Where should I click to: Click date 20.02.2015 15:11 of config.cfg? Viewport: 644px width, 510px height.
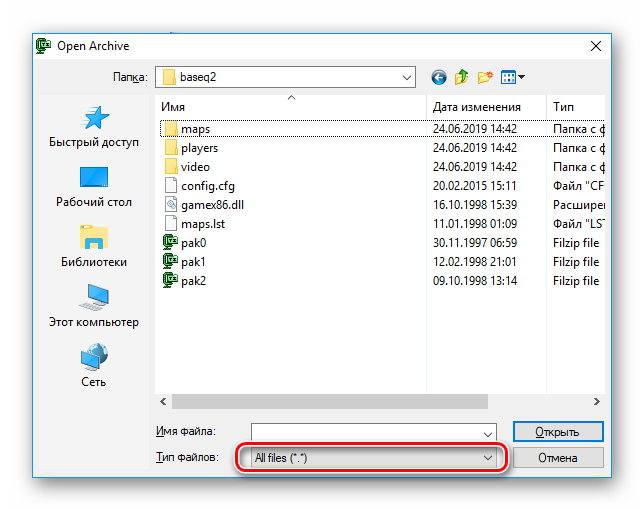click(474, 186)
